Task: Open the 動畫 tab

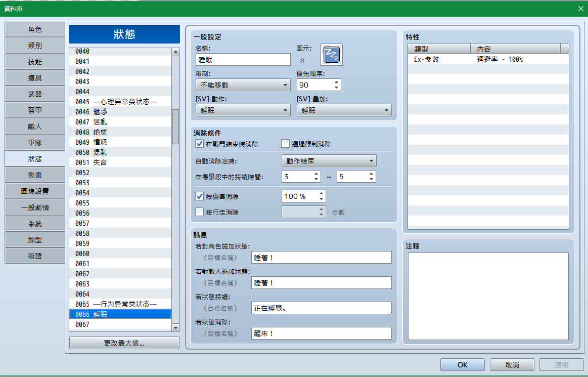Action: tap(35, 176)
